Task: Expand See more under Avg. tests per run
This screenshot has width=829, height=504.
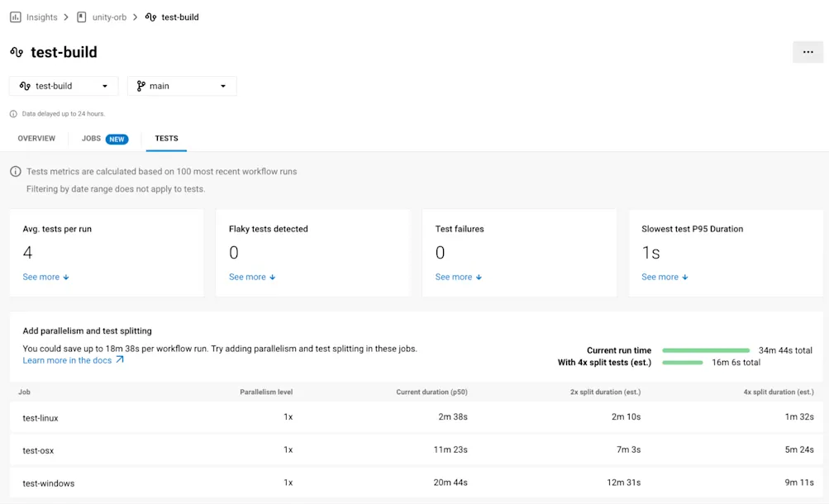Action: click(x=45, y=278)
